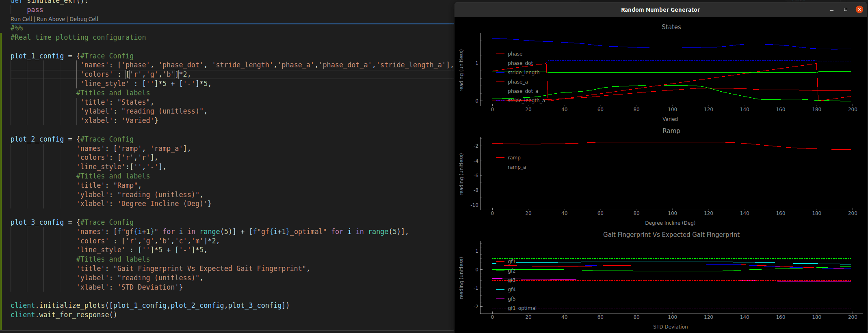The width and height of the screenshot is (868, 333).
Task: Click the '#Real time plotting configuration' comment
Action: [78, 37]
